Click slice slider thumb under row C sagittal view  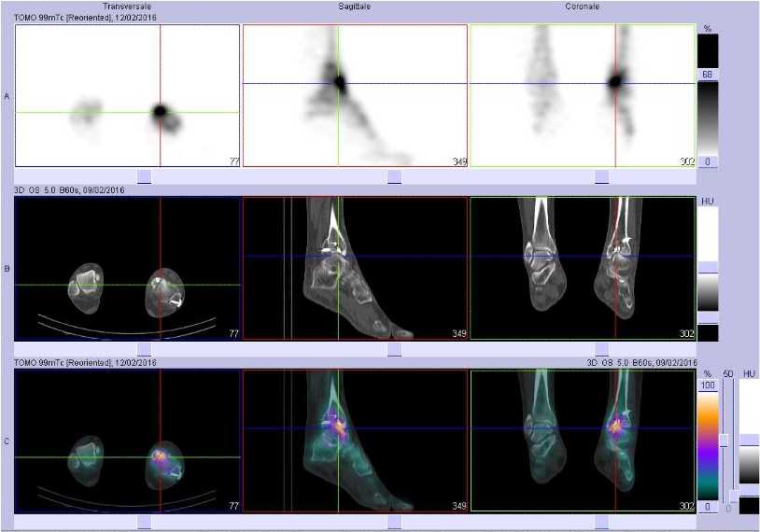(395, 522)
